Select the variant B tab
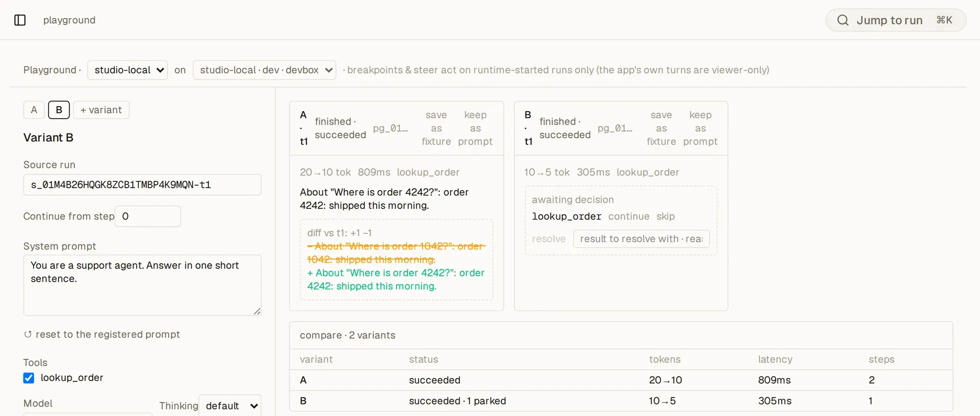The width and height of the screenshot is (980, 416). (59, 110)
